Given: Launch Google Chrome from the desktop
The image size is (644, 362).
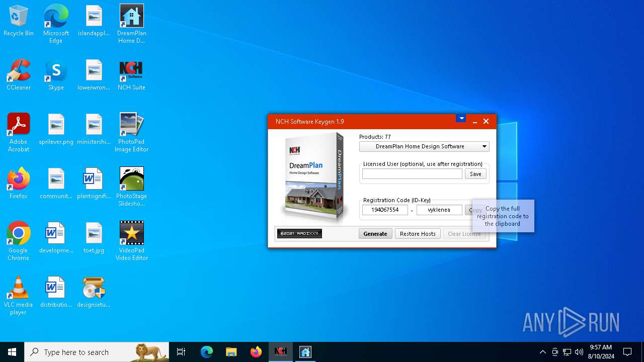Looking at the screenshot, I should coord(19,241).
